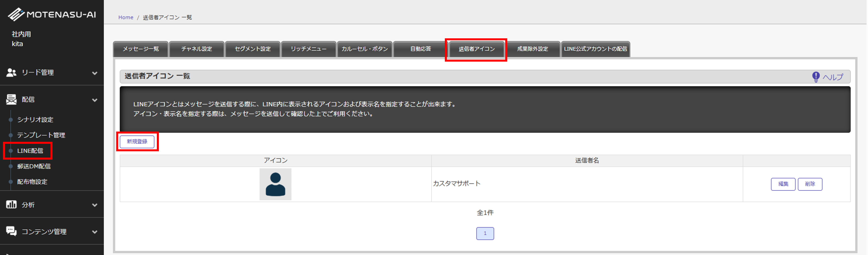Viewport: 868px width, 255px height.
Task: Go to the Home breadcrumb link
Action: coord(126,18)
